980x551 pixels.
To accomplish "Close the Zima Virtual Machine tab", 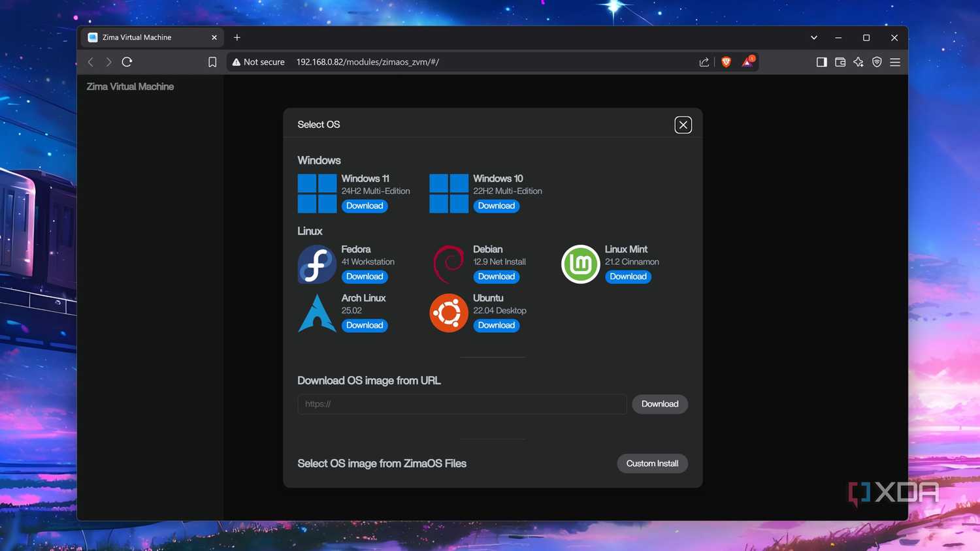I will pos(214,38).
